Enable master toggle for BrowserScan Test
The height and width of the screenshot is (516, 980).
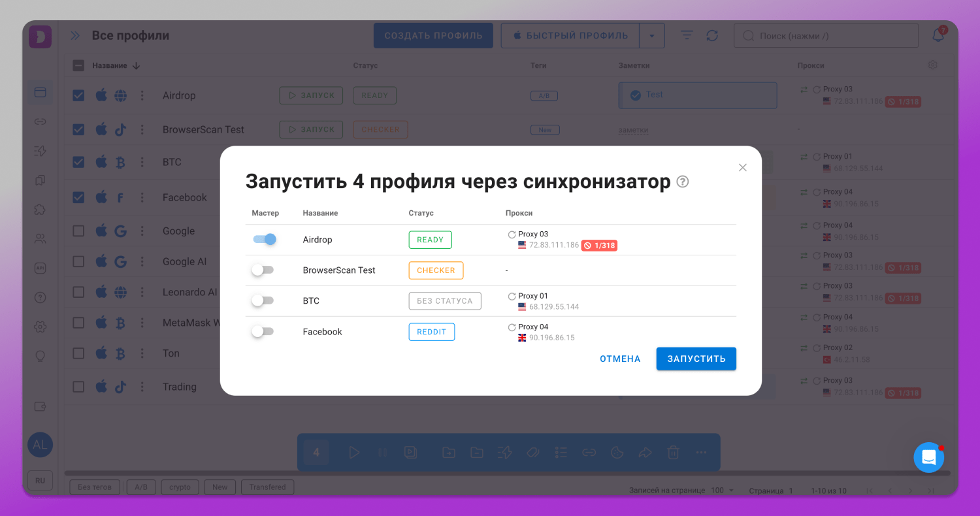click(x=263, y=270)
